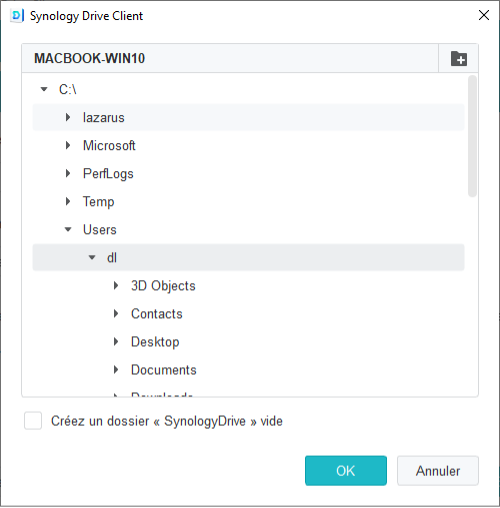Select the PerfLogs folder name

pyautogui.click(x=108, y=174)
